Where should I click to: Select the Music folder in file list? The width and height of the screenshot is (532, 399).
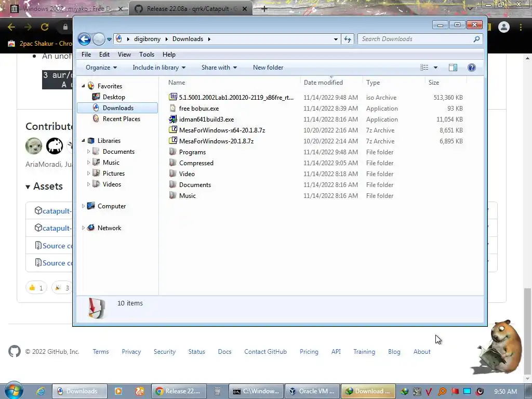(187, 195)
